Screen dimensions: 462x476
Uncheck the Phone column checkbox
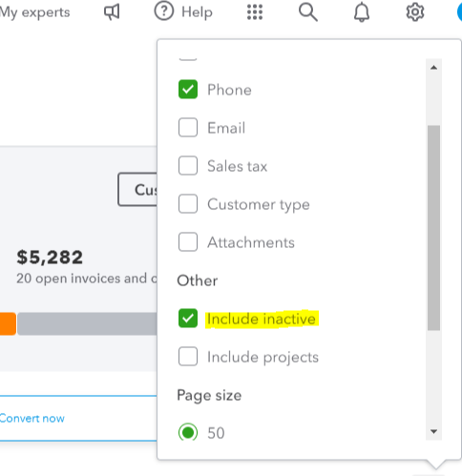[188, 90]
